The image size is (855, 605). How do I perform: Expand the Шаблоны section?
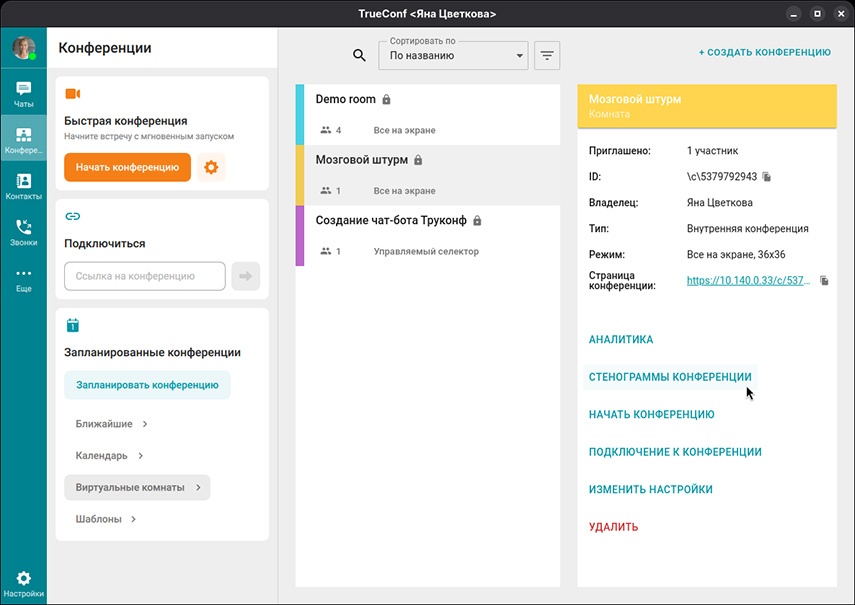[x=106, y=519]
